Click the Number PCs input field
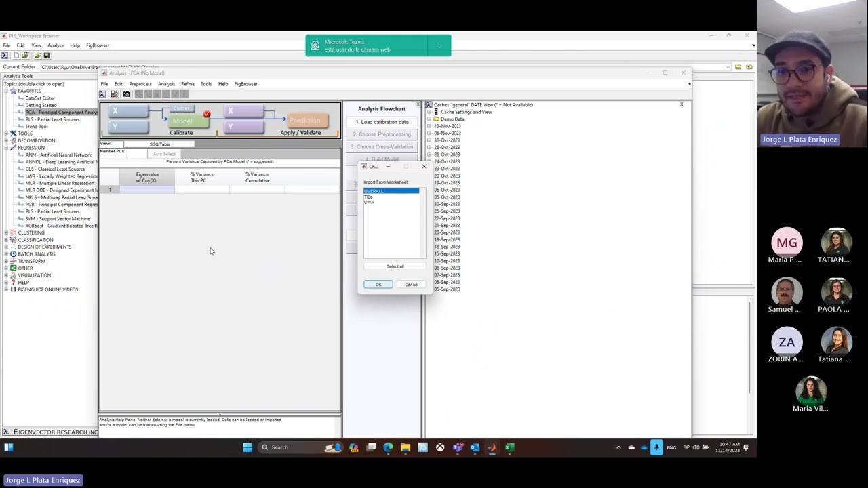 tap(136, 154)
